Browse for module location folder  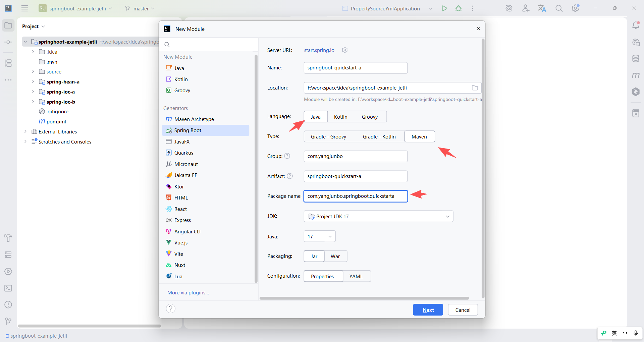coord(475,88)
